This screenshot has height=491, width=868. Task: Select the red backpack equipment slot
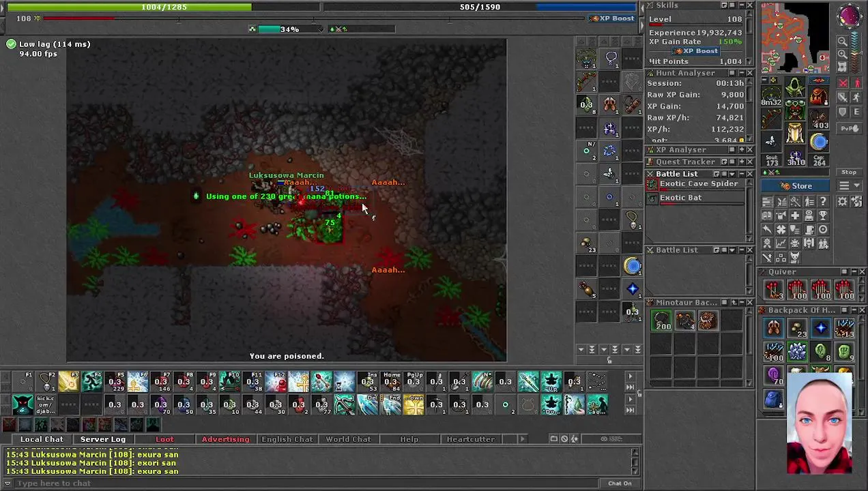(819, 97)
